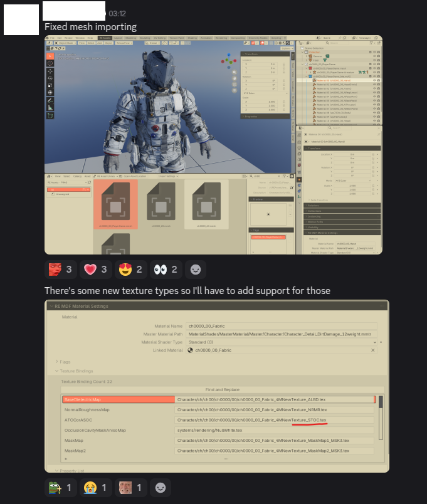Select the Measure tool in Blender toolbar
427x504 pixels.
click(50, 108)
